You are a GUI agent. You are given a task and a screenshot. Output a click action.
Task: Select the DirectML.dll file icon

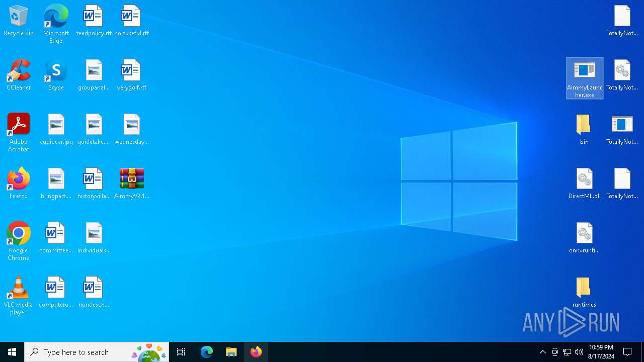[x=584, y=184]
